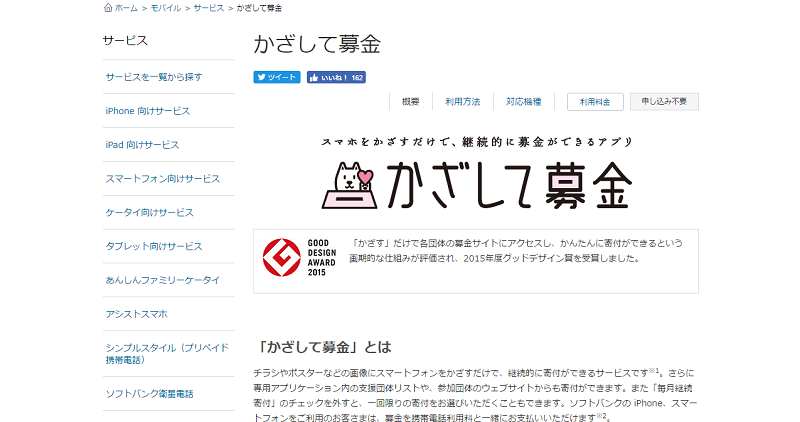Image resolution: width=800 pixels, height=422 pixels.
Task: Open the home icon in the breadcrumb
Action: (108, 8)
